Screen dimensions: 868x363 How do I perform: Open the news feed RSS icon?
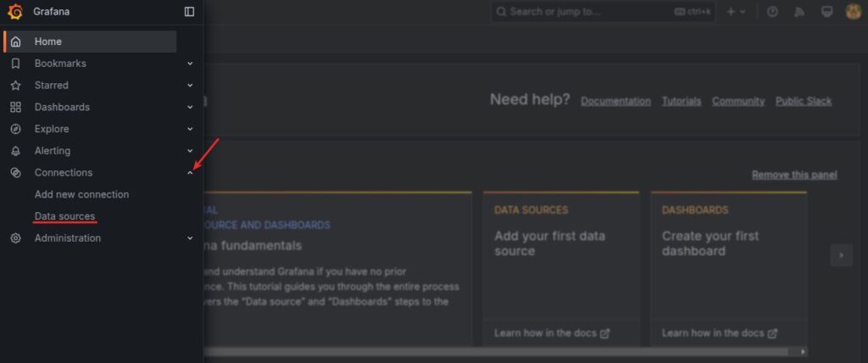(x=798, y=12)
